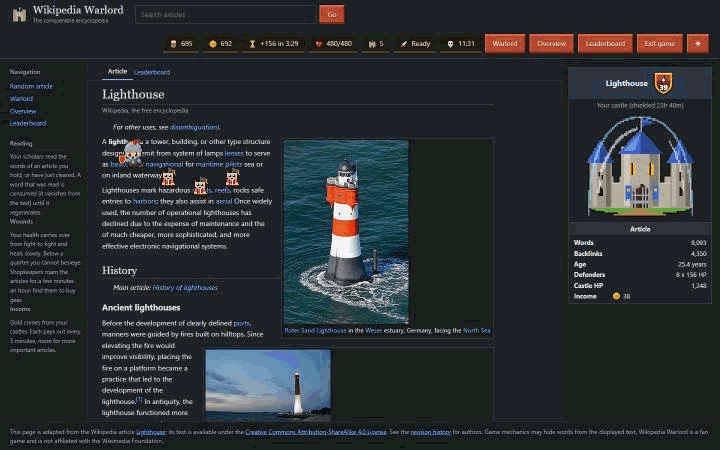Click the Exit game button
The width and height of the screenshot is (720, 450).
tap(659, 44)
